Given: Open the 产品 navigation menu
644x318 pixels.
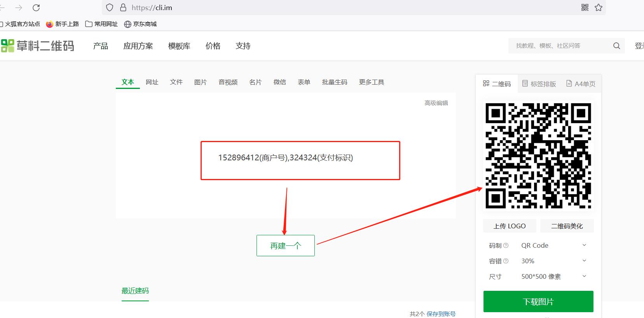Looking at the screenshot, I should pos(101,46).
